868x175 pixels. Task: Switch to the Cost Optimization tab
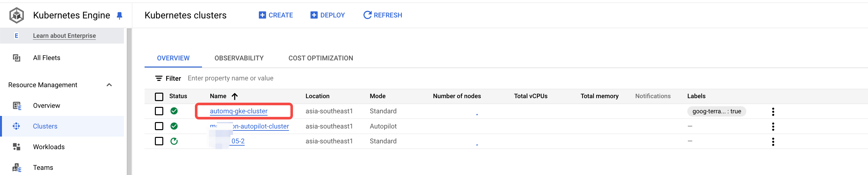[320, 58]
